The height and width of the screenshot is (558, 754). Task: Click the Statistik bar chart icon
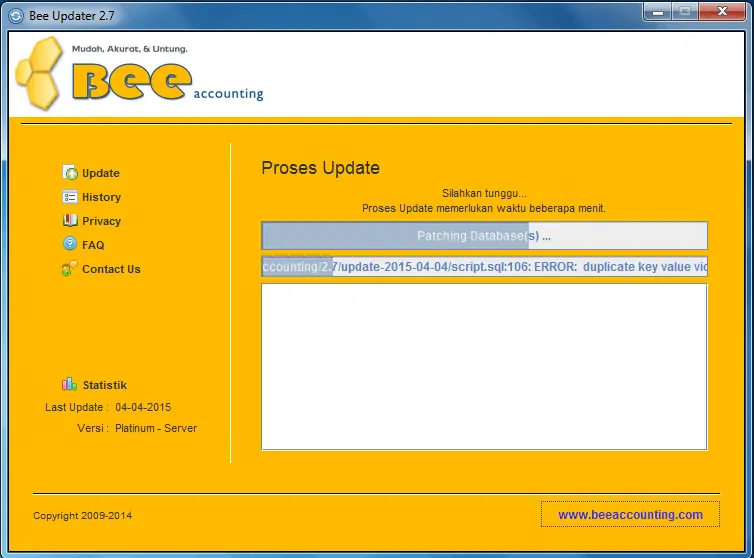pos(70,384)
